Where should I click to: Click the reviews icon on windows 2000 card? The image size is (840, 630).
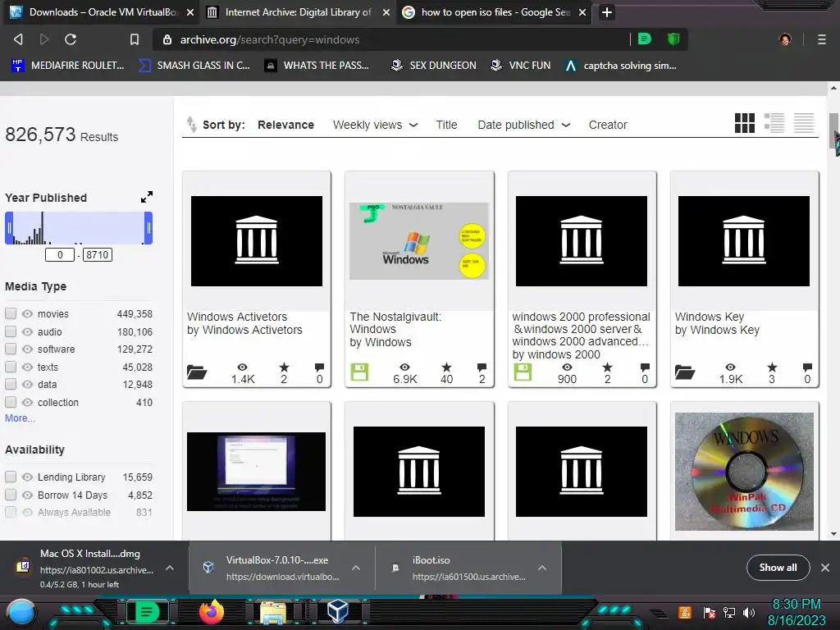[x=645, y=367]
